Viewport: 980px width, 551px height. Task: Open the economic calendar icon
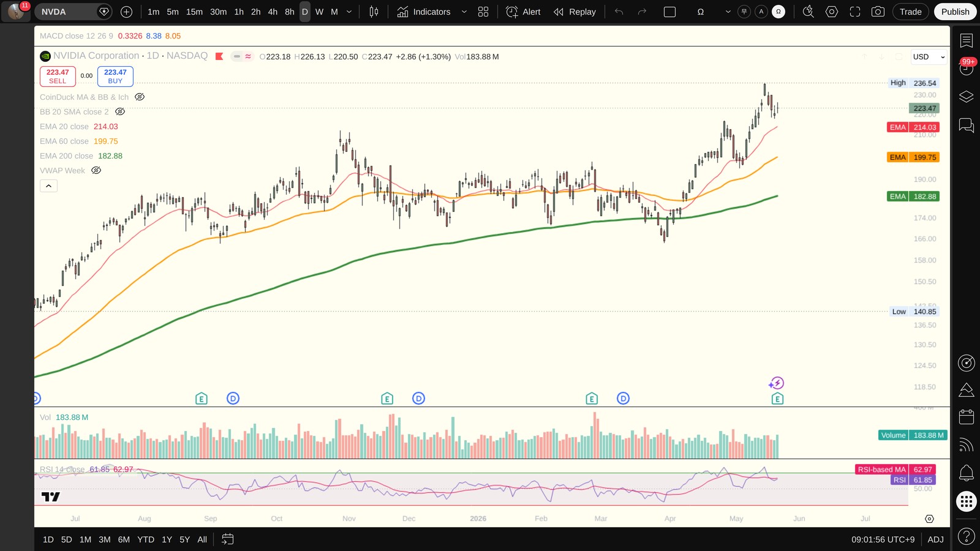click(967, 417)
